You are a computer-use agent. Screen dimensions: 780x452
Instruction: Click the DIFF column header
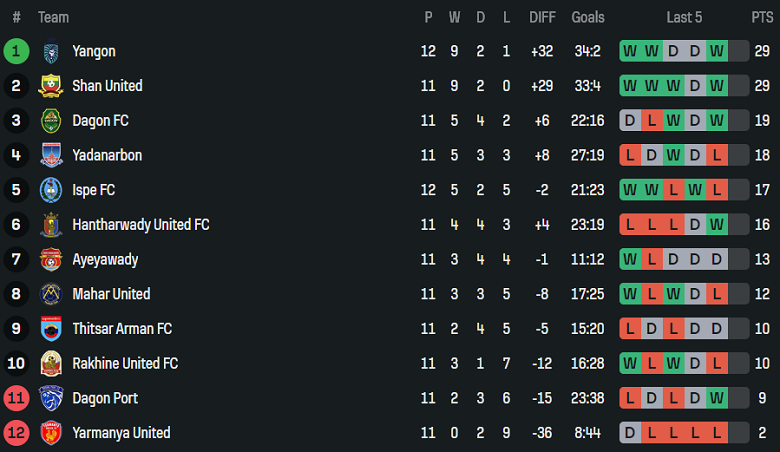[x=542, y=17]
